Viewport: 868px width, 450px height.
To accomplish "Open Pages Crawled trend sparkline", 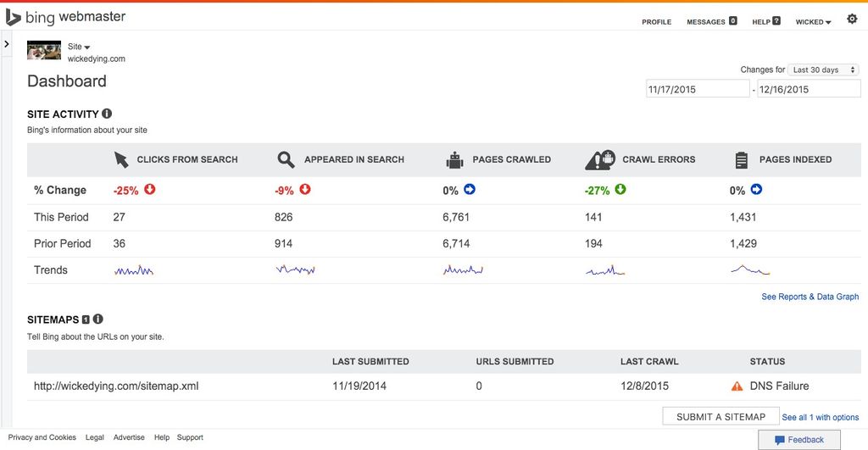I will 464,270.
